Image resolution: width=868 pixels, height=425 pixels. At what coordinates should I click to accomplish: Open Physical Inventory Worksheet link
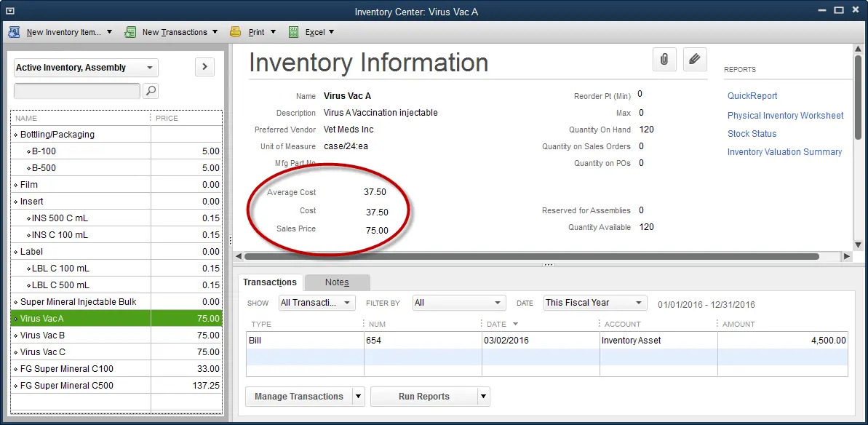(x=786, y=116)
